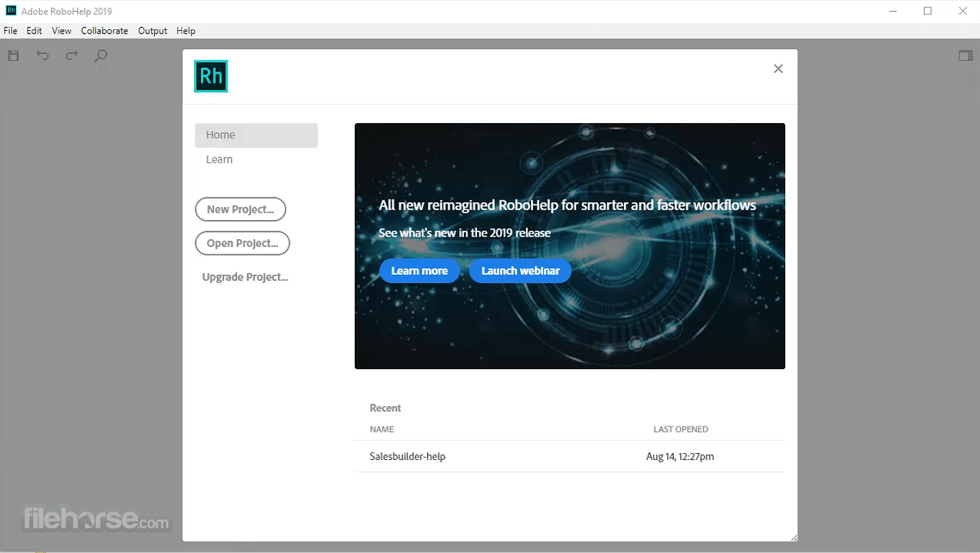
Task: Click the Search magnifier icon
Action: tap(100, 55)
